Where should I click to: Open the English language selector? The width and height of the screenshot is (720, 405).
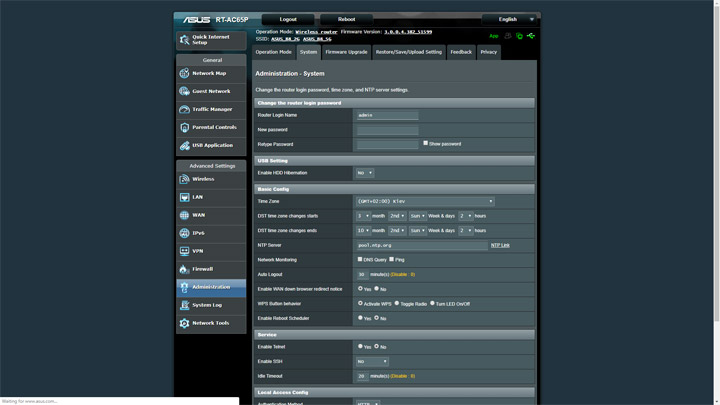pyautogui.click(x=509, y=19)
